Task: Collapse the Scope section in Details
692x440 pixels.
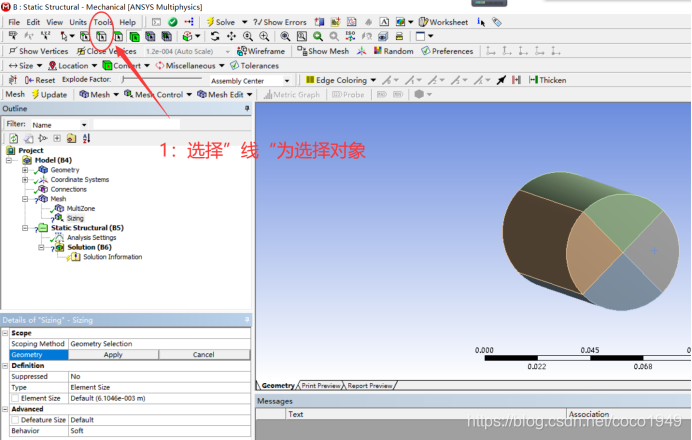Action: 5,333
